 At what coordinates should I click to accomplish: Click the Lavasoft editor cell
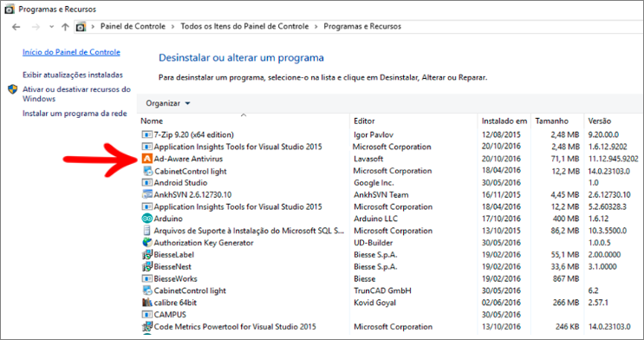[x=368, y=159]
